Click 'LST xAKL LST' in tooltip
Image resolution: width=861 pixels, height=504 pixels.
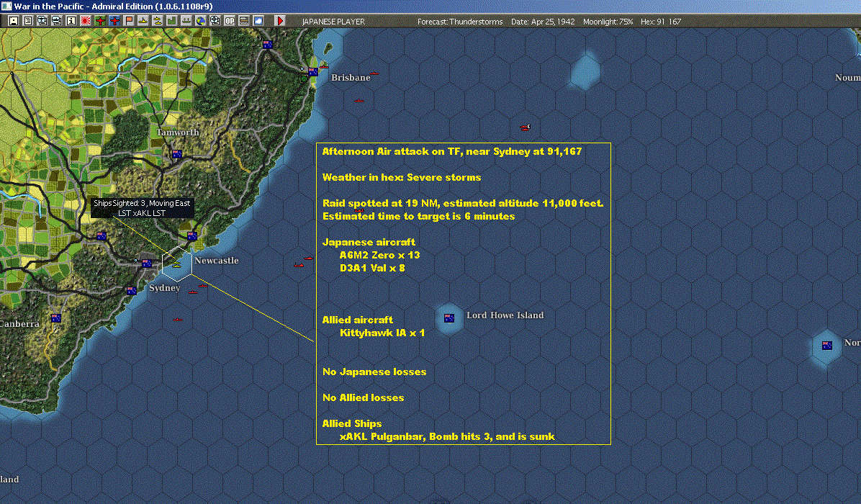tap(142, 213)
